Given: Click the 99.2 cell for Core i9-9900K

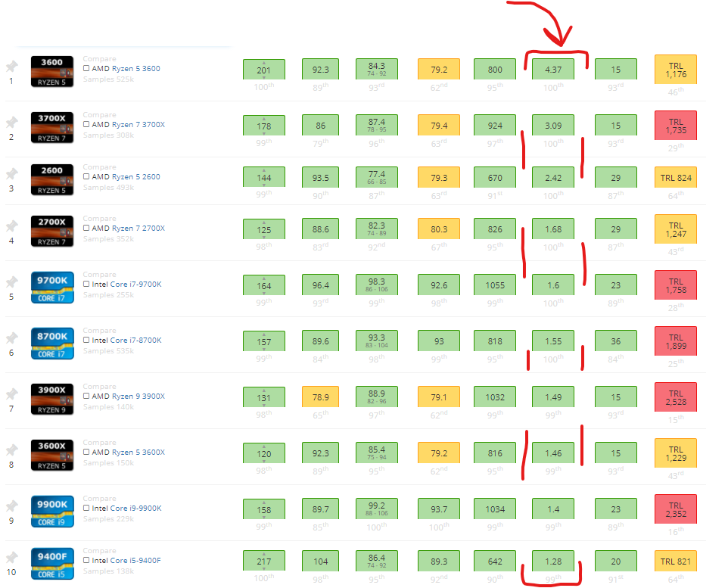Looking at the screenshot, I should click(377, 509).
